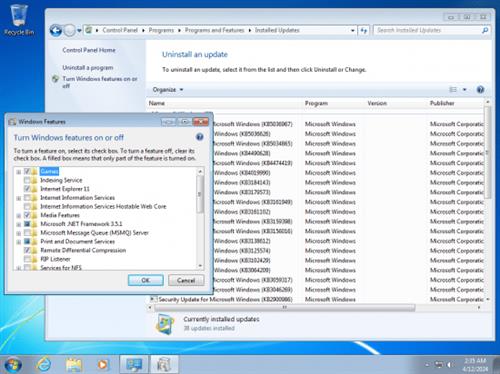Expand the Microsoft Message Queue (MSMQ) Server node
The image size is (500, 374).
click(x=19, y=233)
